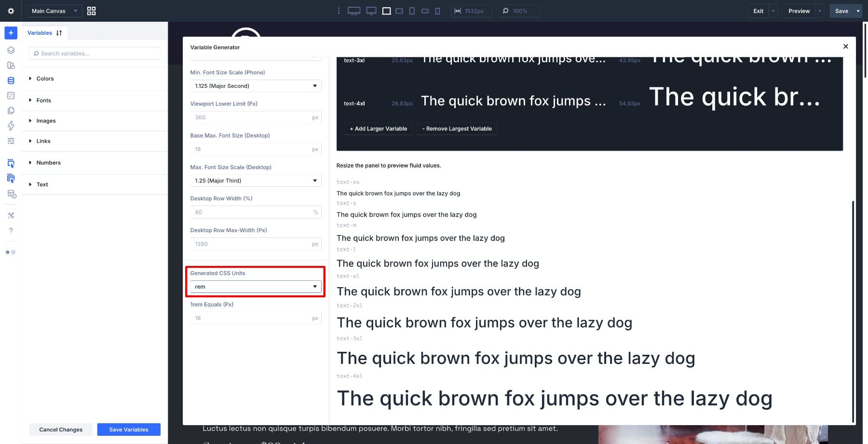Switch to portrait phone view icon
Screen dimensions: 868x444
(x=437, y=11)
